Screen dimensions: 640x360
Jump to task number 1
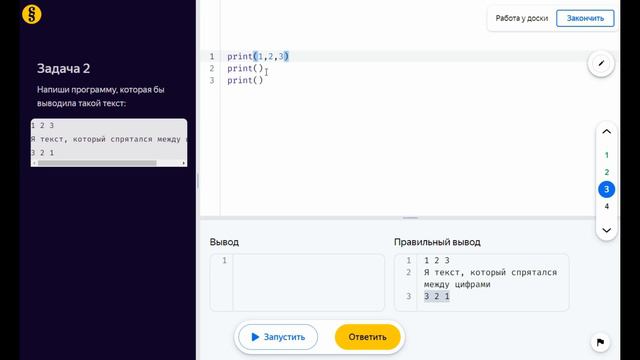tap(607, 155)
